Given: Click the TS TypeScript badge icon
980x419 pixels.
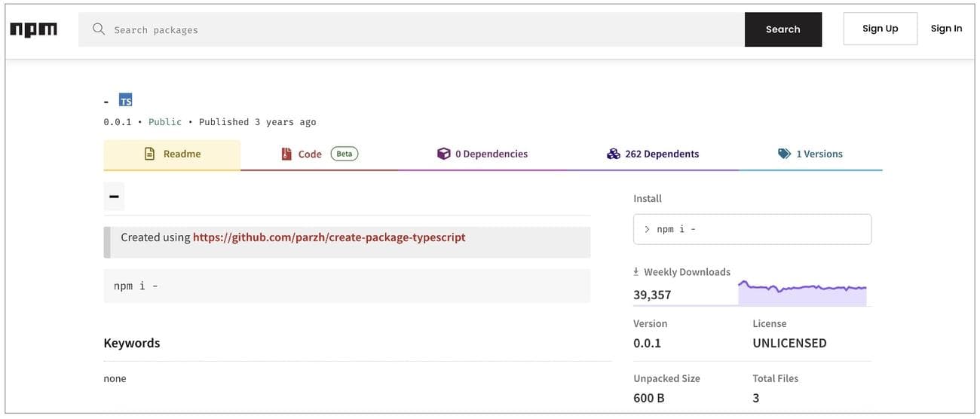Looking at the screenshot, I should [x=126, y=100].
